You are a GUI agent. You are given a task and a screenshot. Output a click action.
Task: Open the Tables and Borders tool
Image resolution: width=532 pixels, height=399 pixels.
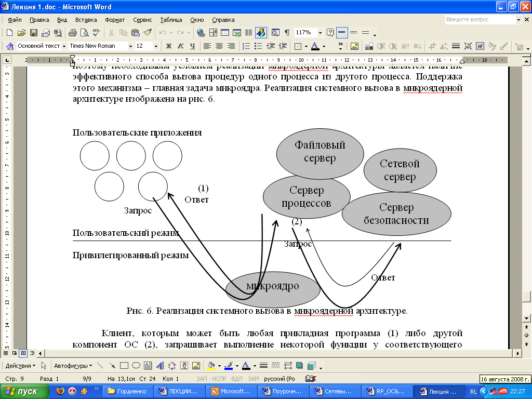[213, 33]
